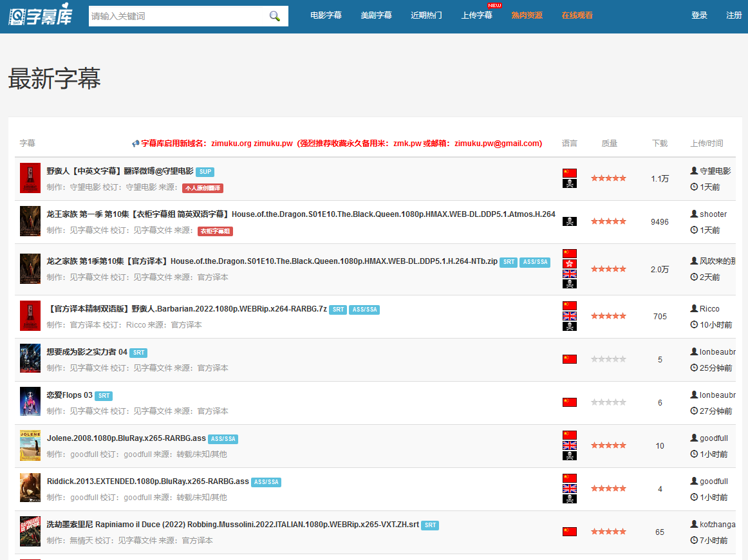Viewport: 748px width, 560px height.
Task: Click the Hong Kong flag on 龙之家族 row
Action: click(570, 264)
